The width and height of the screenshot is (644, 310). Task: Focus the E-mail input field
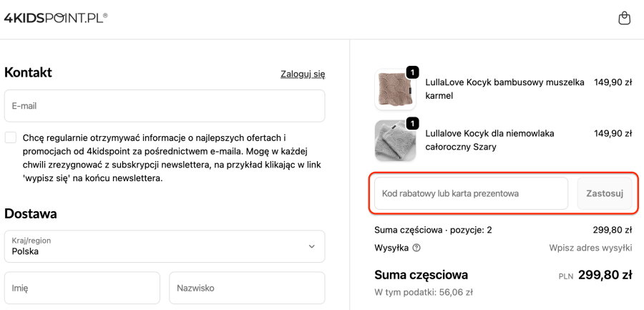pyautogui.click(x=165, y=106)
